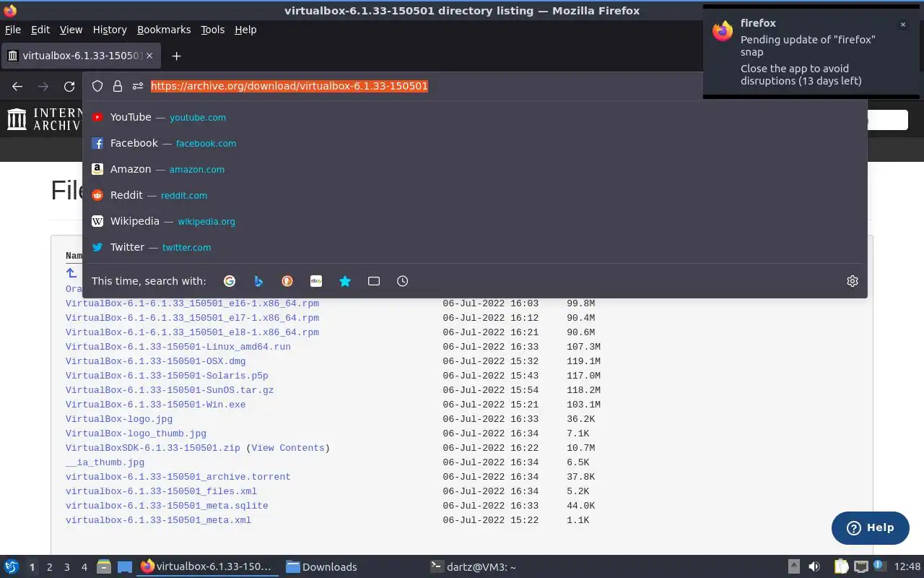
Task: Select the virtualbox-6.1.33-150501 browser tab
Action: (x=81, y=56)
